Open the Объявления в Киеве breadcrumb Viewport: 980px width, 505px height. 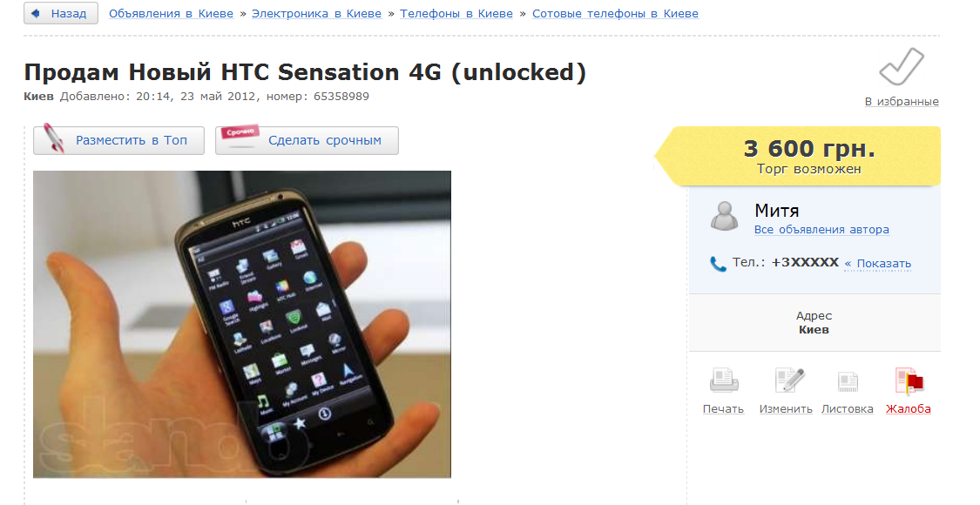pyautogui.click(x=172, y=14)
